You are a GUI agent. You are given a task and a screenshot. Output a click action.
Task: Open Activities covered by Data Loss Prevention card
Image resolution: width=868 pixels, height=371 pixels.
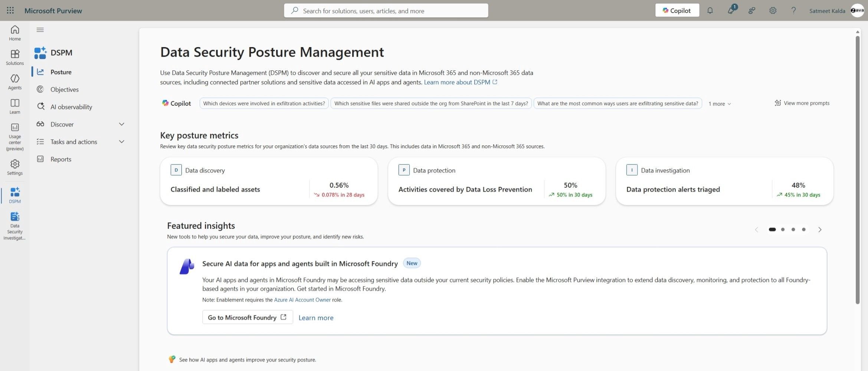(x=497, y=181)
